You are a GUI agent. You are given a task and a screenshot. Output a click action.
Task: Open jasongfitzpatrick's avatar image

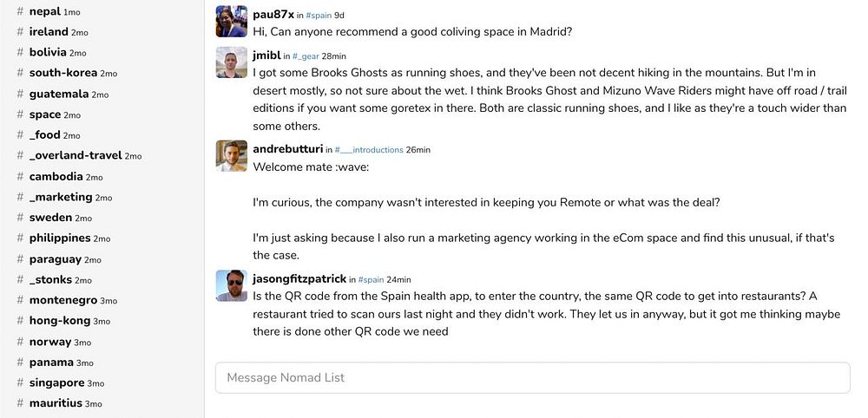(x=232, y=286)
